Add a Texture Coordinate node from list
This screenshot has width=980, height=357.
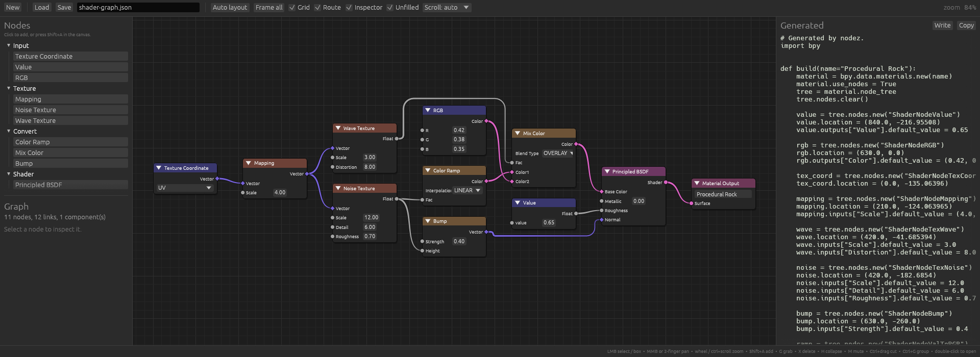point(70,56)
